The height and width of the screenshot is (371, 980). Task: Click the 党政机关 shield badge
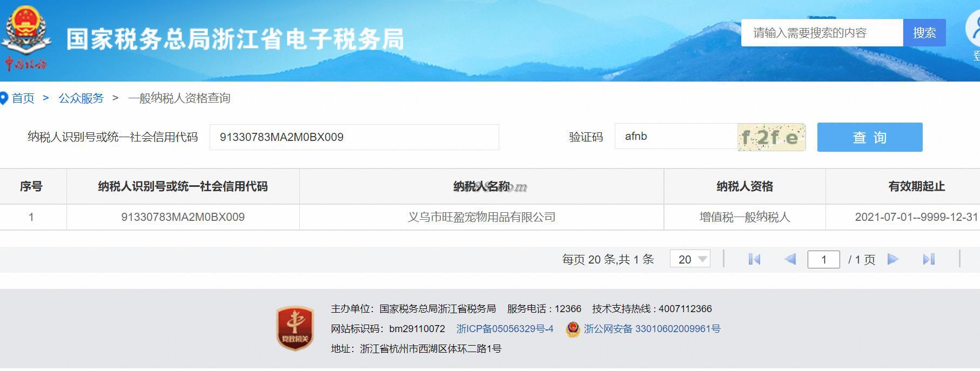[295, 328]
